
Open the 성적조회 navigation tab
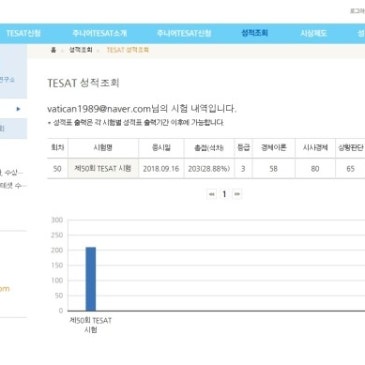click(255, 33)
